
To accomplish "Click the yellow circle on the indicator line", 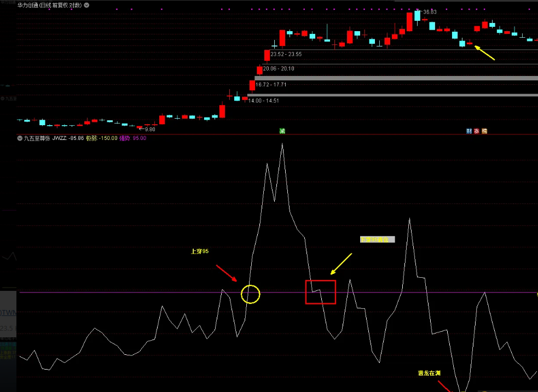I will coord(251,294).
